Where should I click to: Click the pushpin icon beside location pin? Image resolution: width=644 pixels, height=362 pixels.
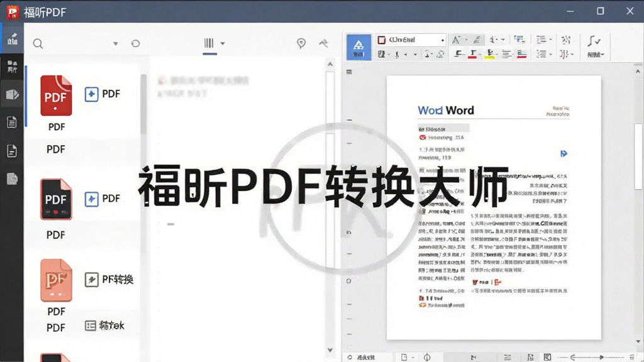[324, 43]
